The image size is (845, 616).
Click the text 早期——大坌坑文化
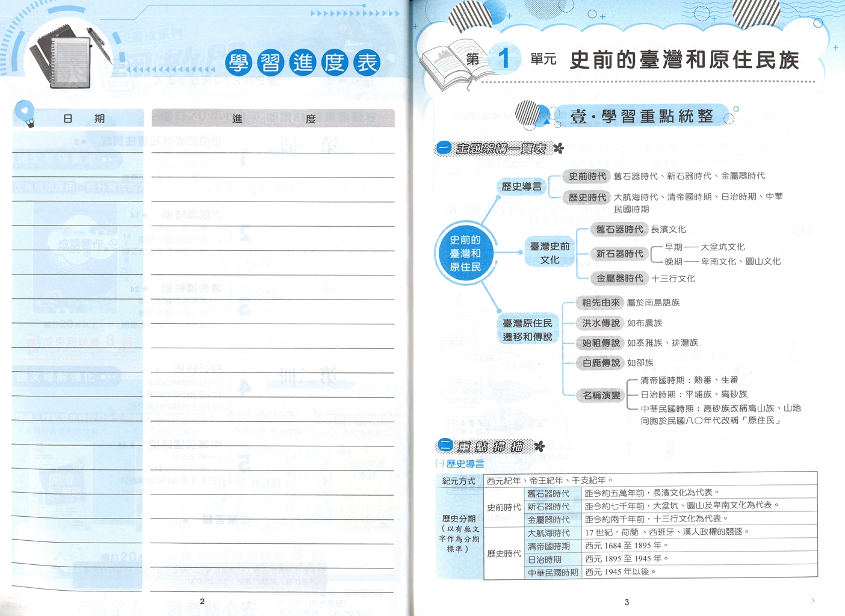coord(705,247)
